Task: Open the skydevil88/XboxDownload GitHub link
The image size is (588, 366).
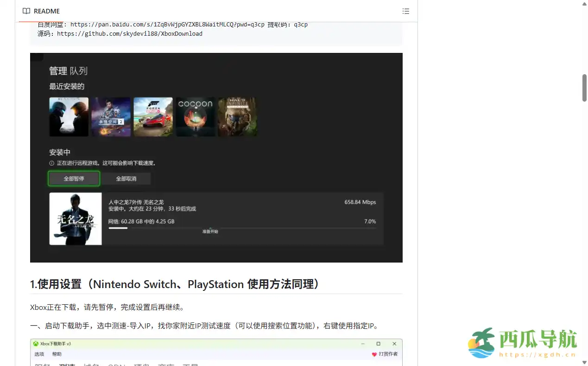Action: point(129,33)
